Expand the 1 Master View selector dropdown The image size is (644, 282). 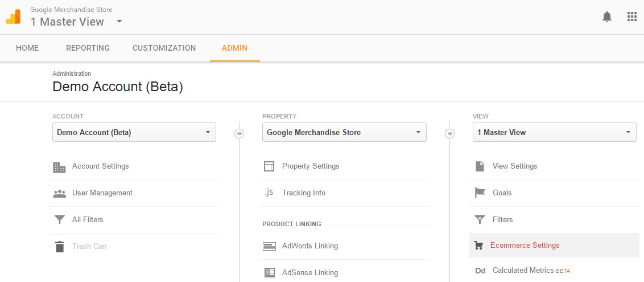click(555, 132)
